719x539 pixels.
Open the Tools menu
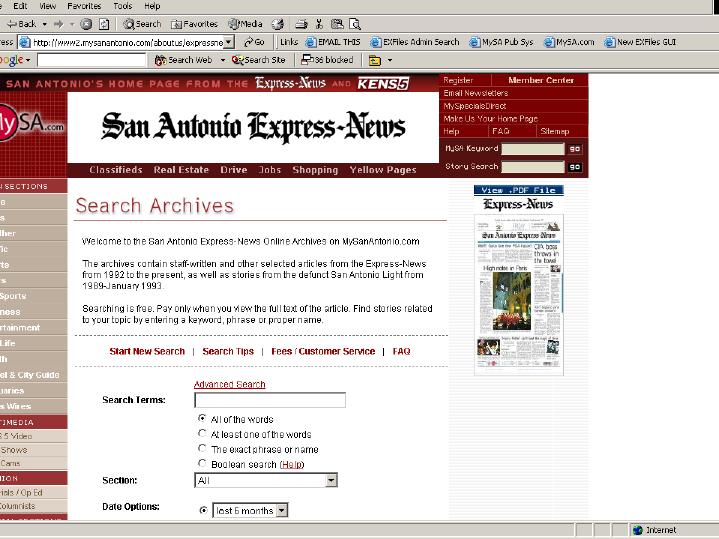pyautogui.click(x=122, y=6)
